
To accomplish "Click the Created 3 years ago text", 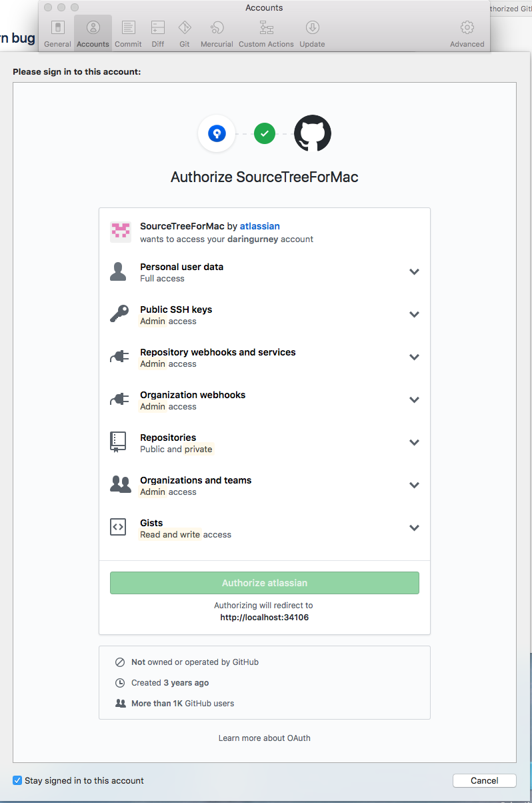I will 170,683.
